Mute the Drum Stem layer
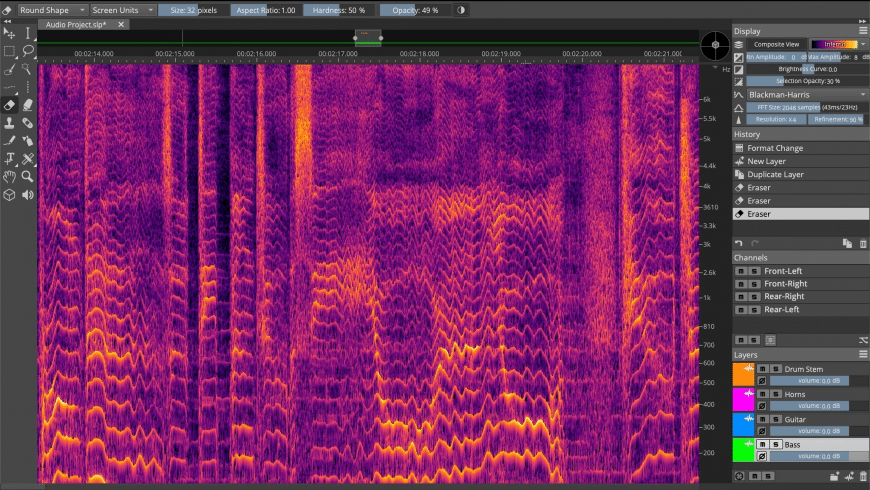This screenshot has width=870, height=490. pyautogui.click(x=762, y=369)
